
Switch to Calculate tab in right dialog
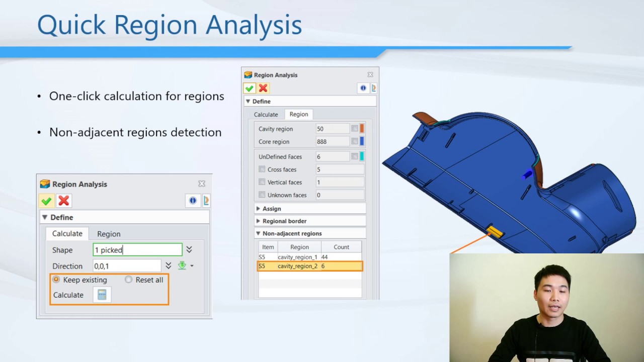(266, 115)
